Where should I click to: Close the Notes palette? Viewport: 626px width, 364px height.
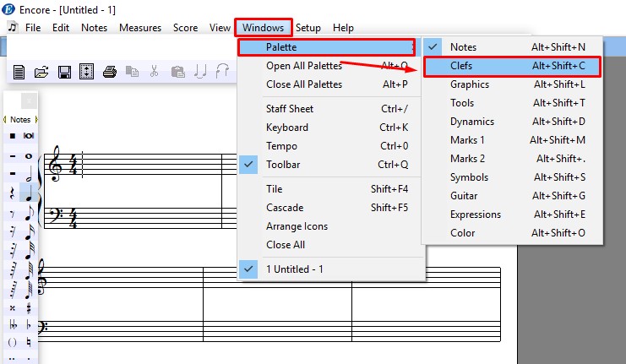[x=29, y=101]
